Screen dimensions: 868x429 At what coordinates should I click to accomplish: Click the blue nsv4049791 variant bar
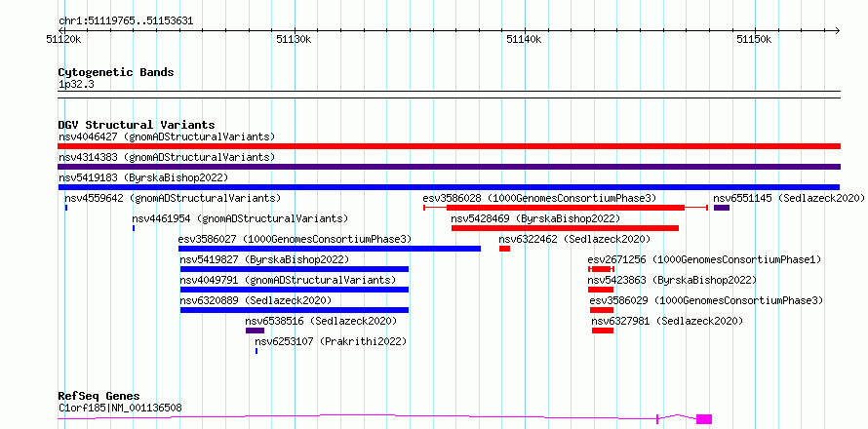(x=294, y=290)
